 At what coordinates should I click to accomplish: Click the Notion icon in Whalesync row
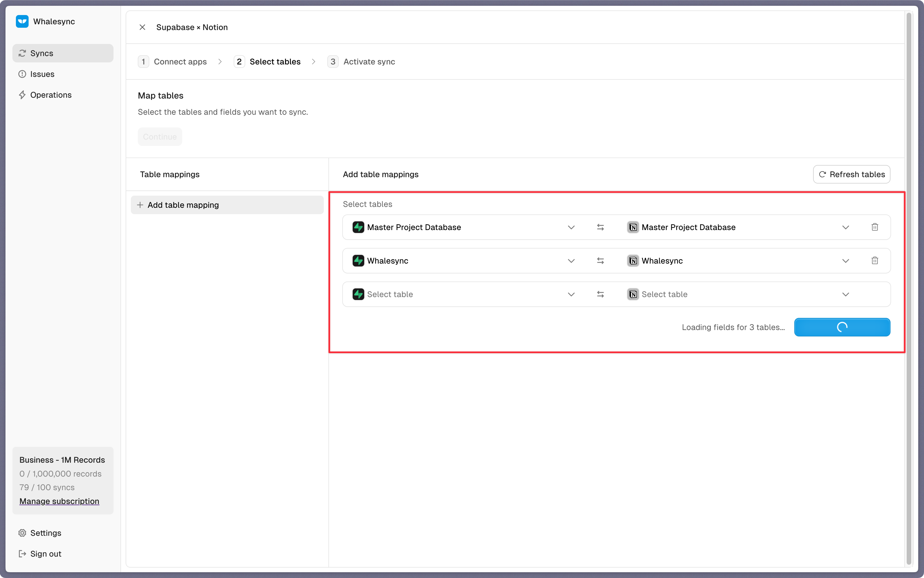click(x=633, y=261)
